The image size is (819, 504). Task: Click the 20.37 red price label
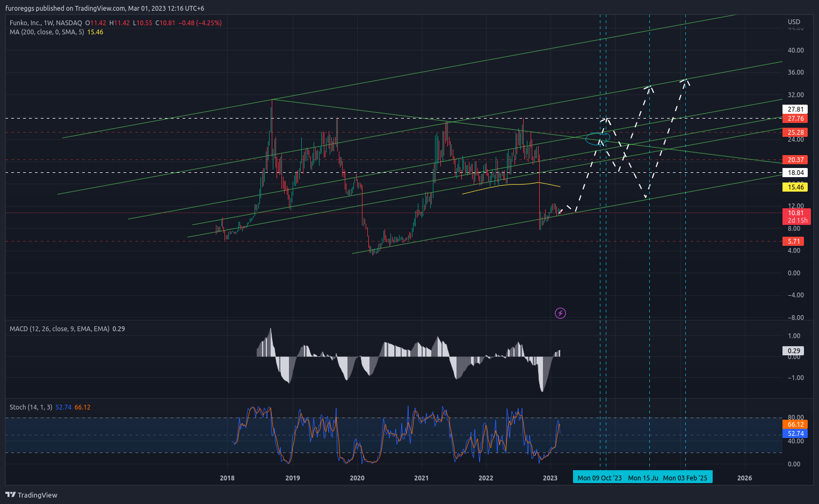click(x=795, y=160)
